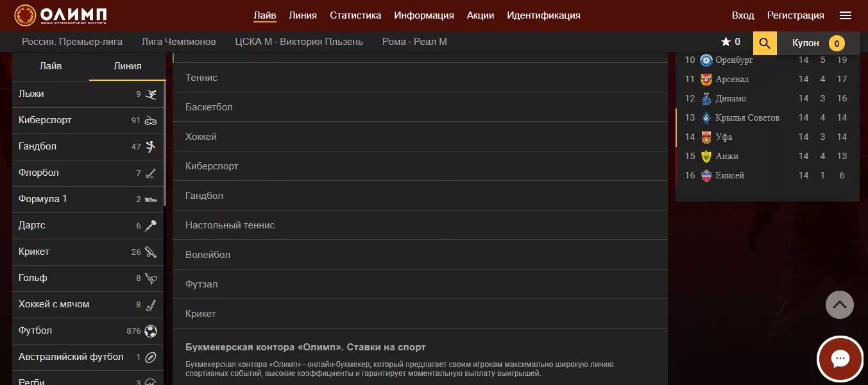Viewport: 868px width, 385px height.
Task: Open Линия in the top navigation
Action: [303, 15]
